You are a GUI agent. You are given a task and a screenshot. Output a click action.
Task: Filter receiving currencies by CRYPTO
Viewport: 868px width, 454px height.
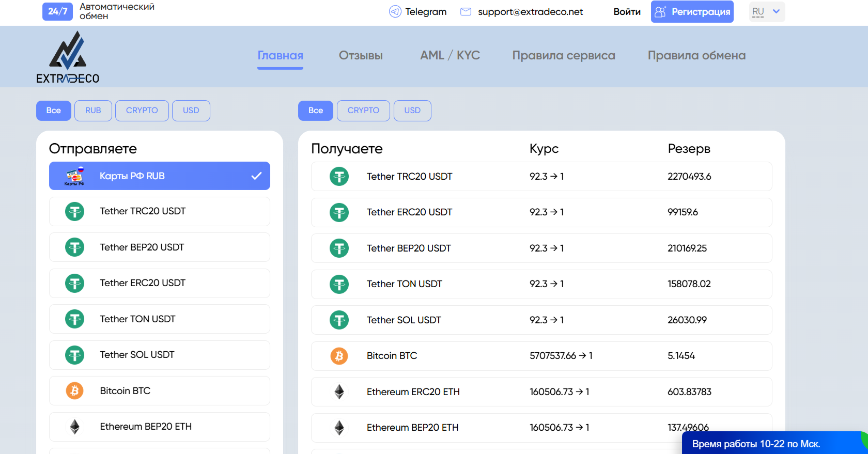click(363, 111)
